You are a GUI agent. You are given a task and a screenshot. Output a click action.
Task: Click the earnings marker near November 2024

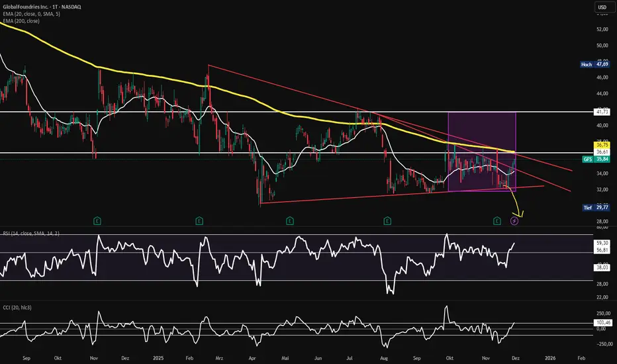pos(97,221)
